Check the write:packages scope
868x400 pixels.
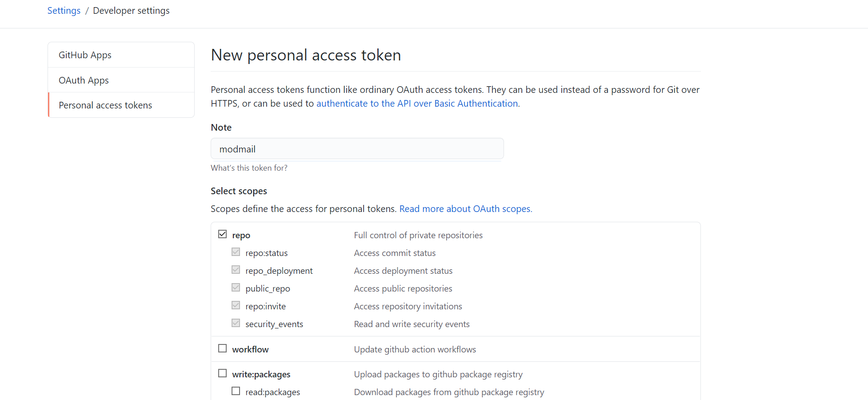[223, 373]
